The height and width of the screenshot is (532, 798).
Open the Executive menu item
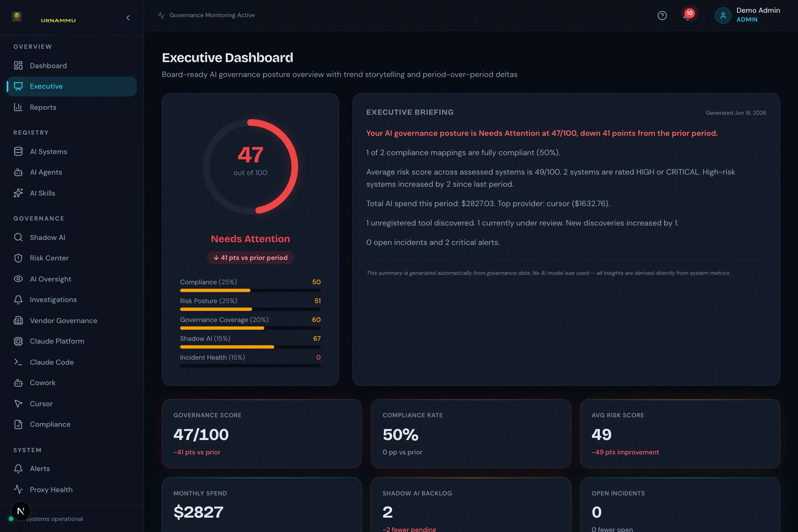coord(71,86)
